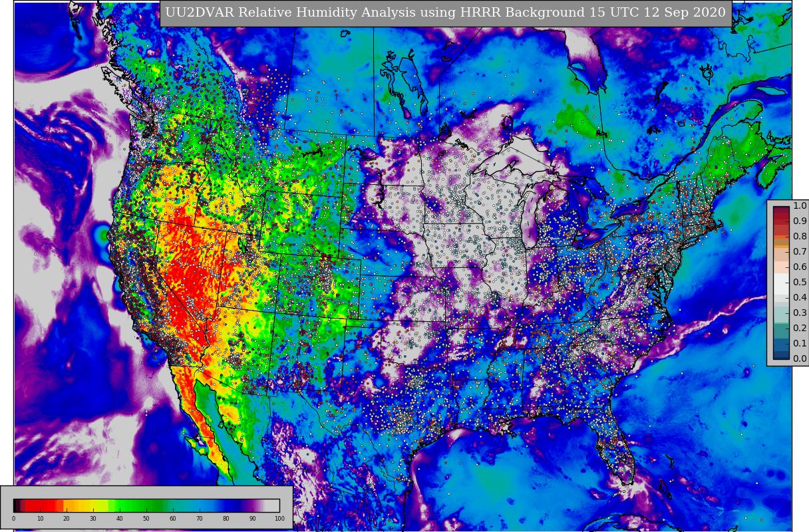The width and height of the screenshot is (809, 532).
Task: Click the '70' tick label on humidity colorbar
Action: (200, 519)
